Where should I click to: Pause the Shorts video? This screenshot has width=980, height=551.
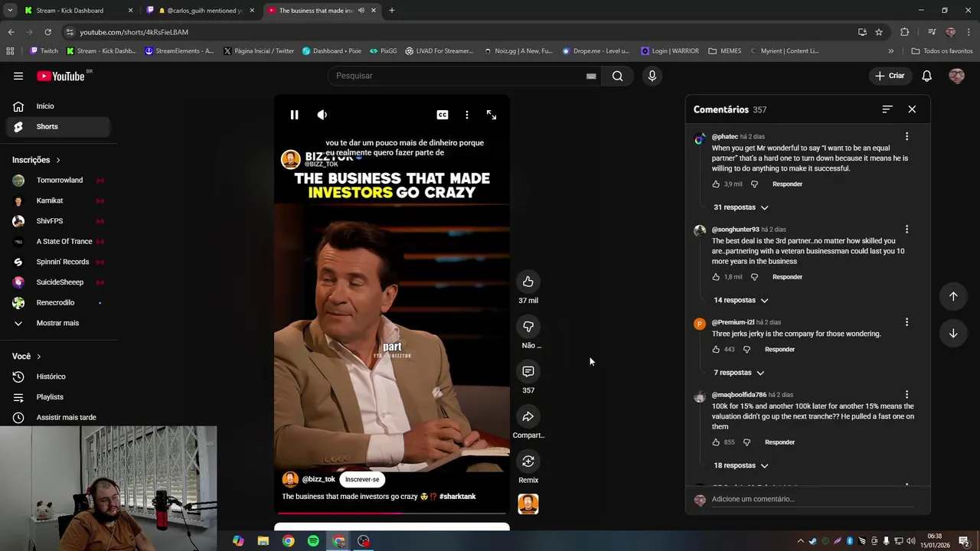(x=294, y=115)
